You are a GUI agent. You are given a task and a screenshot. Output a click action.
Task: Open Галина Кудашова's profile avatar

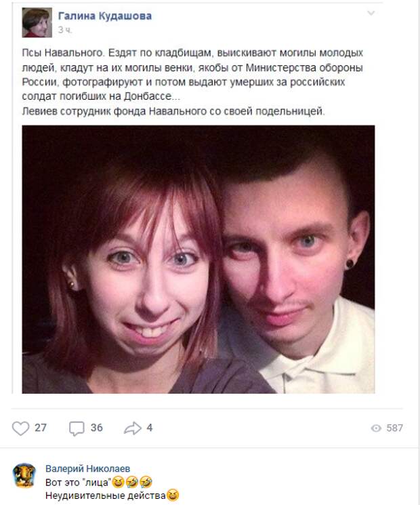[37, 22]
